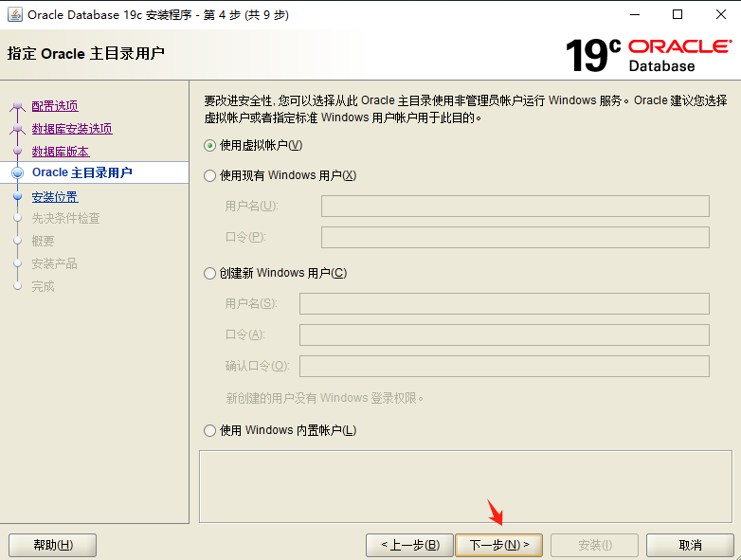Click the Java installer icon in title bar
Viewport: 741px width, 560px height.
pos(14,14)
